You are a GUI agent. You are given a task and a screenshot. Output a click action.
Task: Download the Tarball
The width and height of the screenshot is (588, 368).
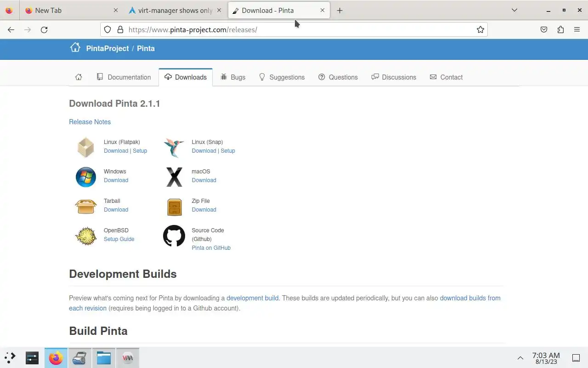point(116,210)
